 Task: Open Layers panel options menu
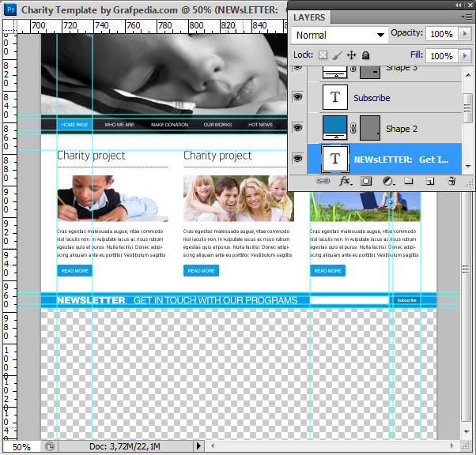(x=467, y=17)
